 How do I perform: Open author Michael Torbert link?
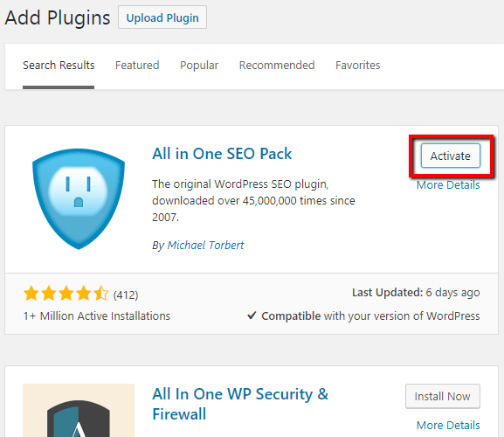pos(206,246)
